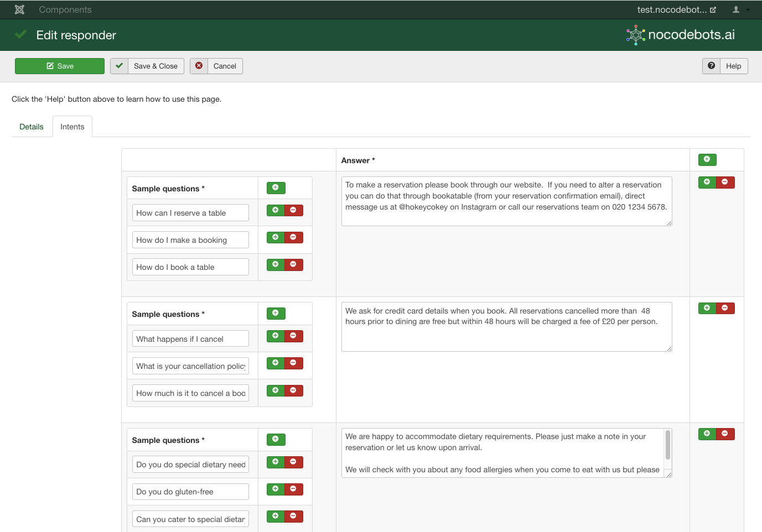Delete the 'Do you do gluten-free' question

[293, 489]
